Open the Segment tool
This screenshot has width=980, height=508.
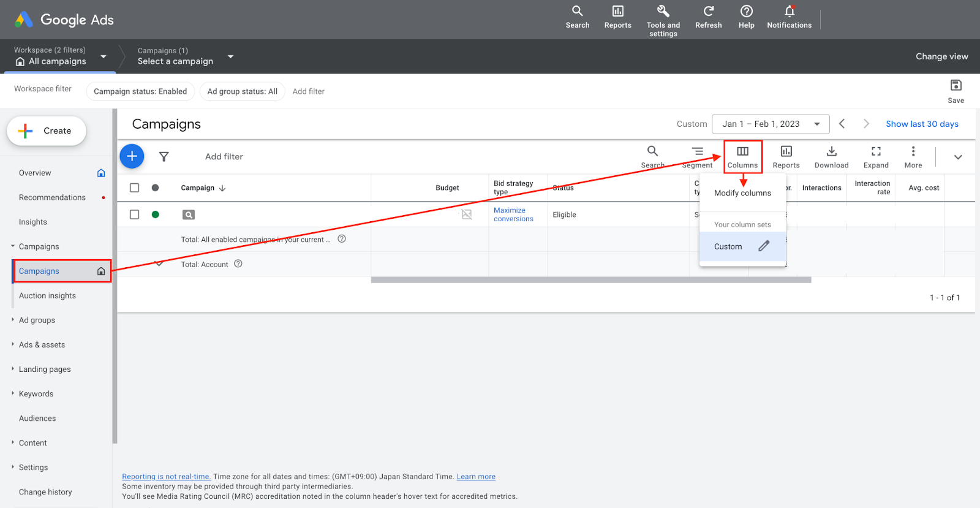tap(697, 157)
